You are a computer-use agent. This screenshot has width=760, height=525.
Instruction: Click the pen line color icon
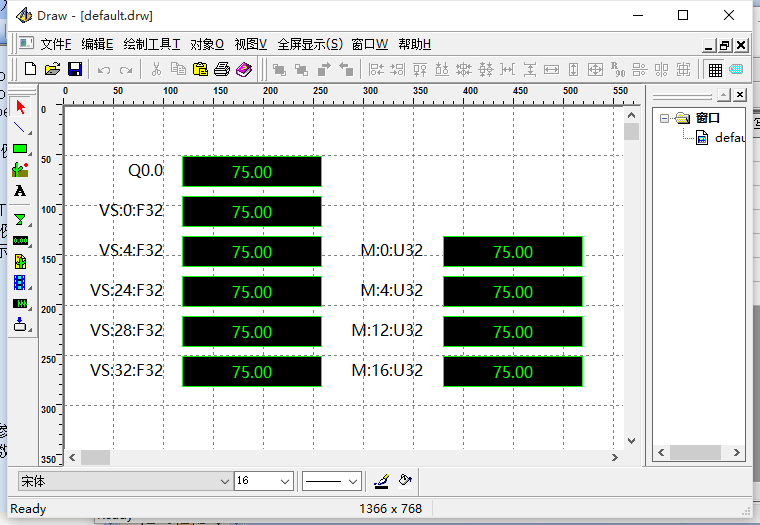(x=382, y=481)
